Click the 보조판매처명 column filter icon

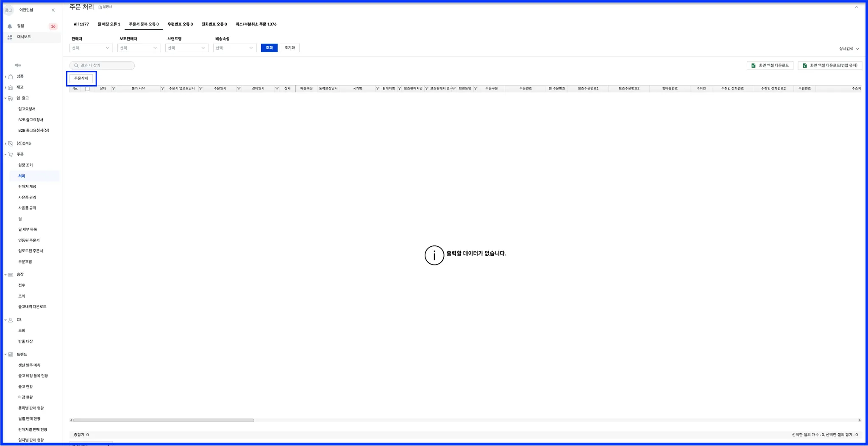(426, 89)
